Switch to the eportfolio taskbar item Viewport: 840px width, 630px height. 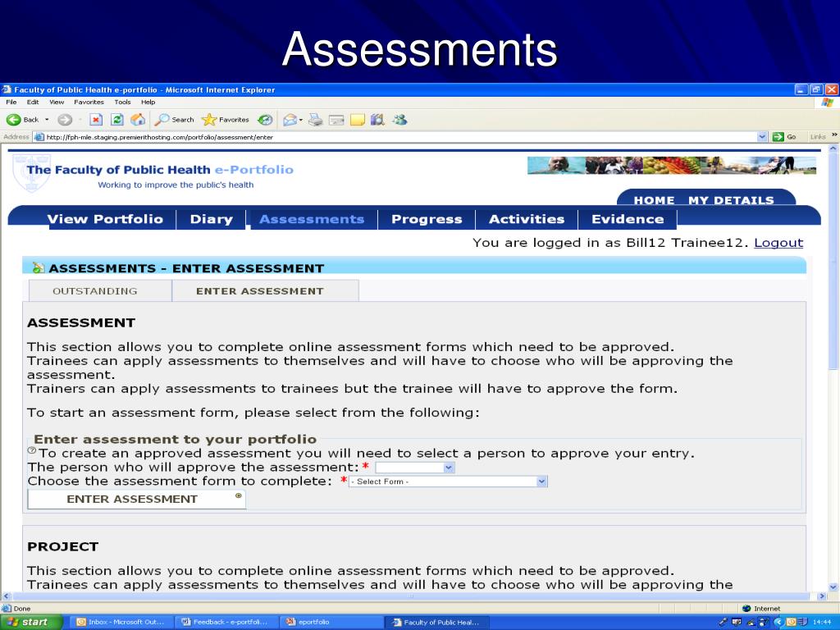tap(330, 622)
